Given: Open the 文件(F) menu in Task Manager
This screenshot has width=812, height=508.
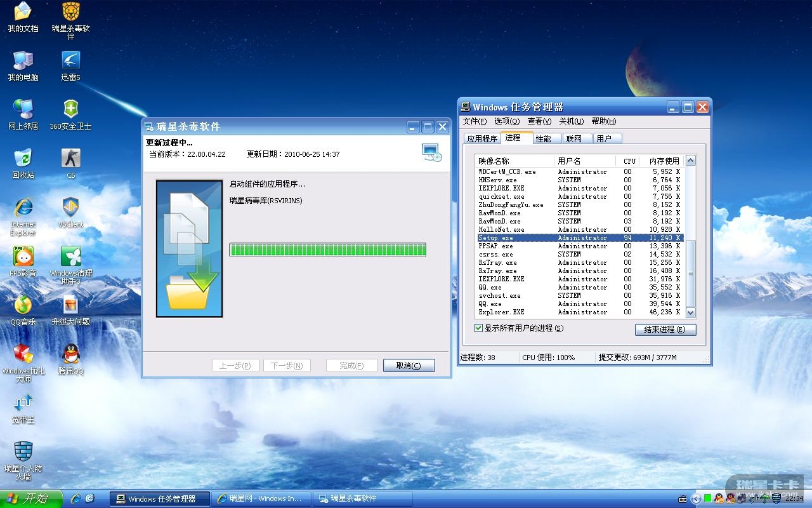Looking at the screenshot, I should click(474, 121).
